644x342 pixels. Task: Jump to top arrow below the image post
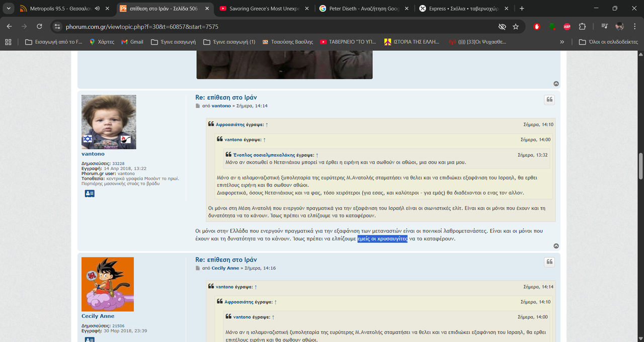[556, 83]
